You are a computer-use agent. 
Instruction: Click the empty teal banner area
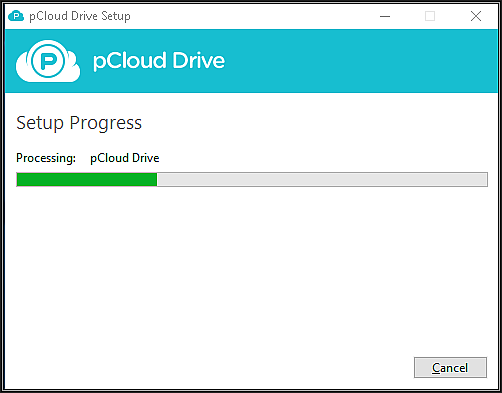pos(360,61)
